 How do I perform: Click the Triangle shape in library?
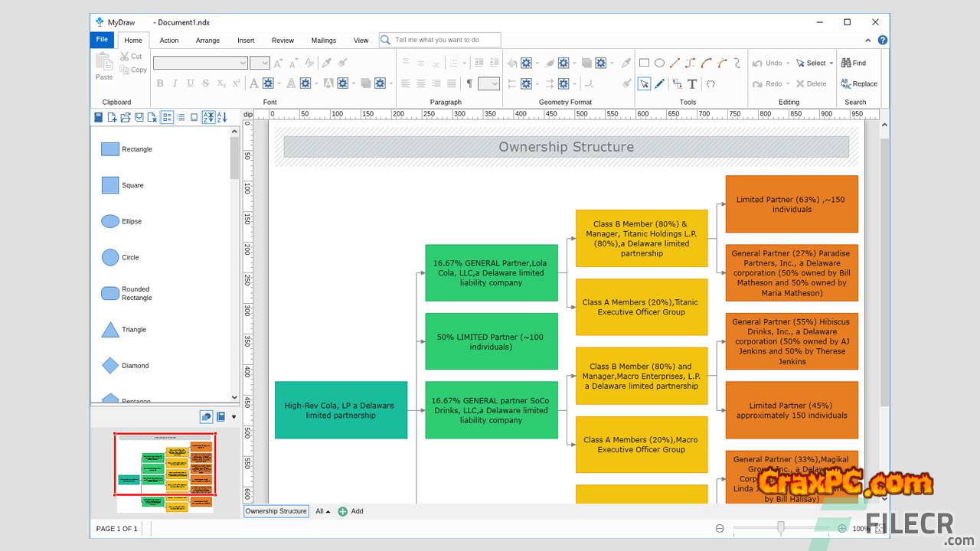tap(111, 330)
